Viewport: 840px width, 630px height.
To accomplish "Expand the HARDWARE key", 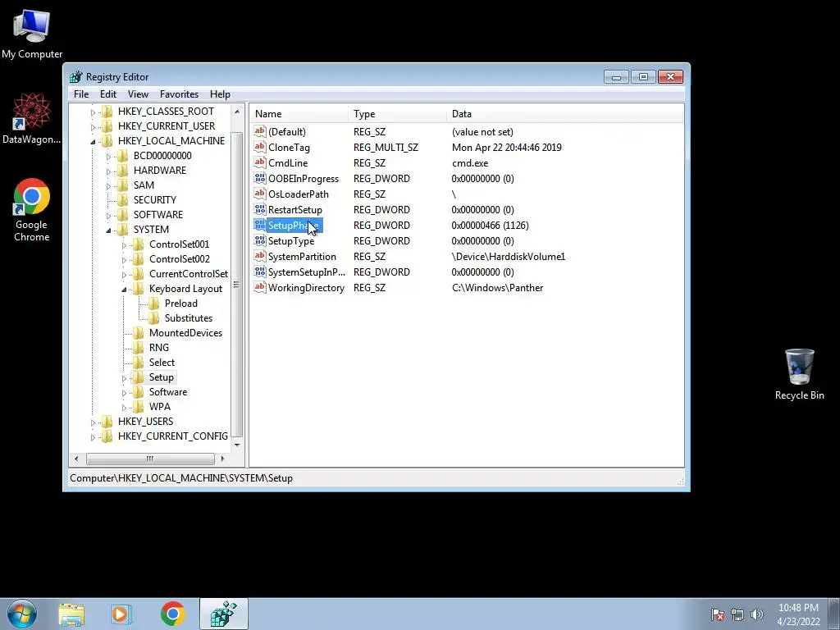I will pos(108,171).
